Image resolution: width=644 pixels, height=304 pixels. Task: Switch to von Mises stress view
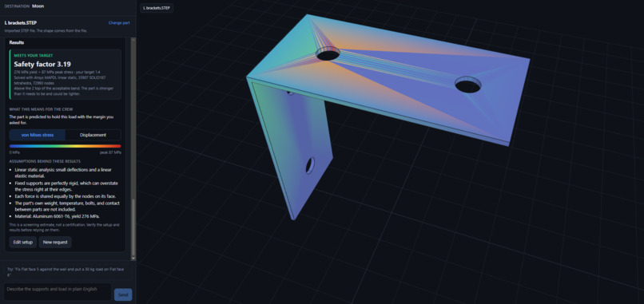click(38, 135)
